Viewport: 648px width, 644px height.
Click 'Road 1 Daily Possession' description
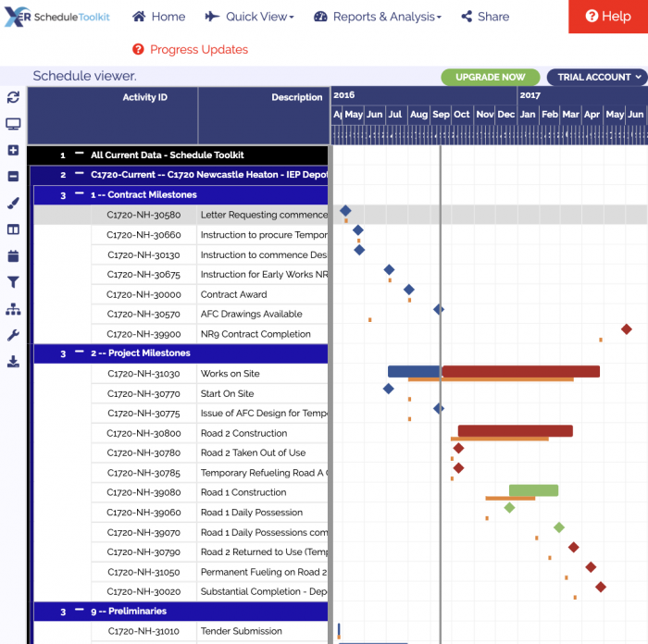pyautogui.click(x=252, y=513)
